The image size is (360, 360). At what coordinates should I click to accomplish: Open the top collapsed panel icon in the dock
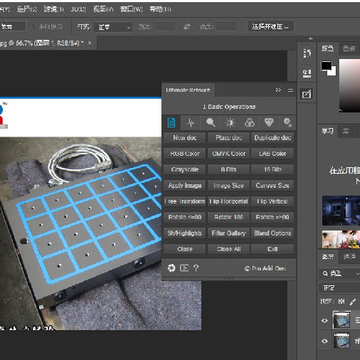point(307,53)
